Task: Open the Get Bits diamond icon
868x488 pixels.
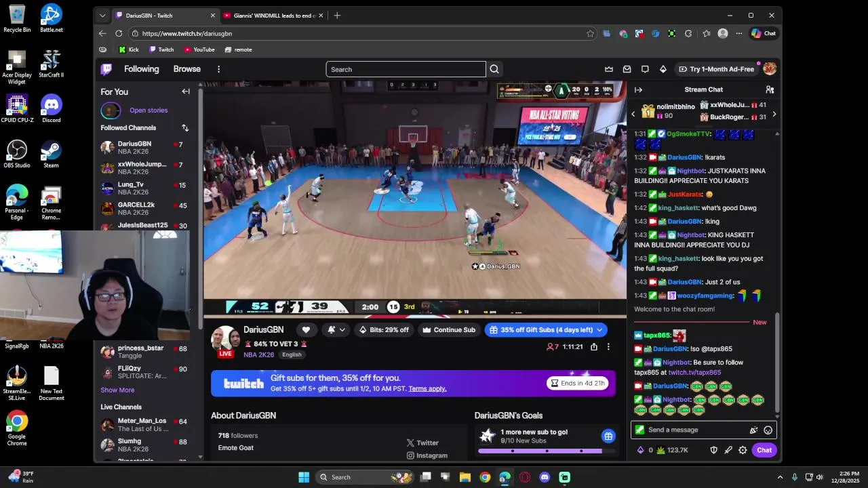Action: point(663,69)
